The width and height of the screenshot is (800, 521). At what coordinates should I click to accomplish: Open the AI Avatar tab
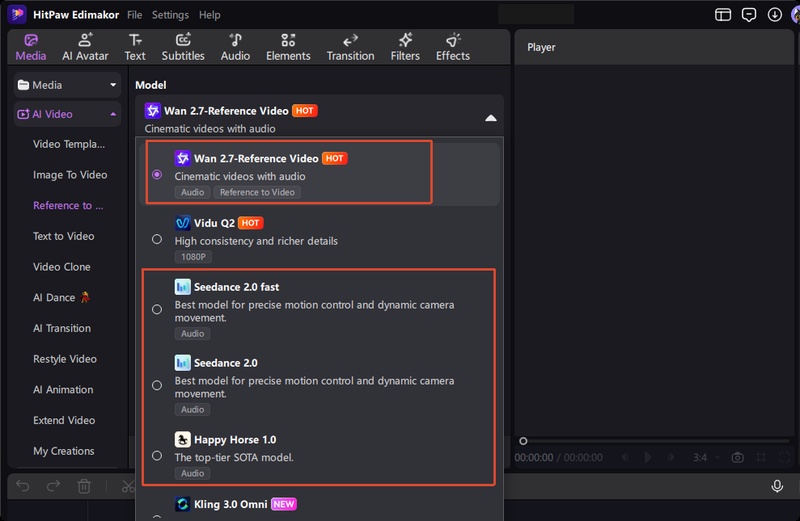(x=85, y=47)
